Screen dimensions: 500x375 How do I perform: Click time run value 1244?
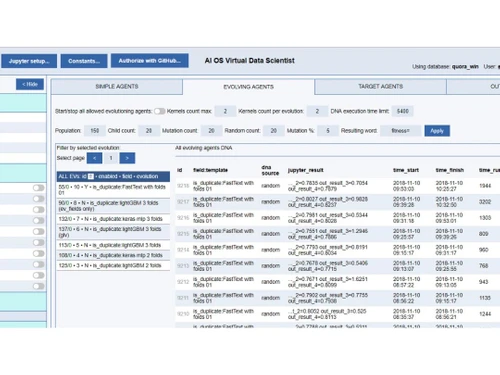(485, 314)
